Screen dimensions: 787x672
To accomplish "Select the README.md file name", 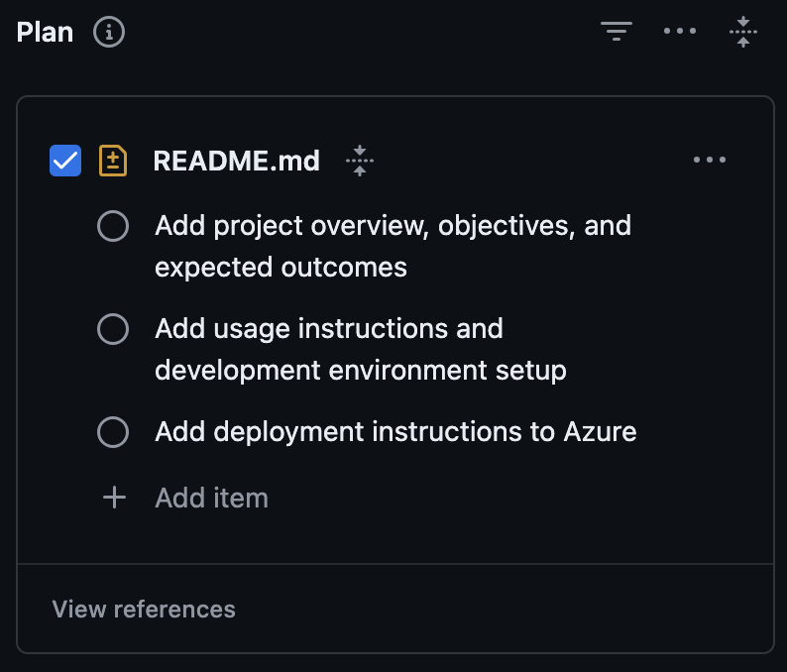I will [237, 161].
